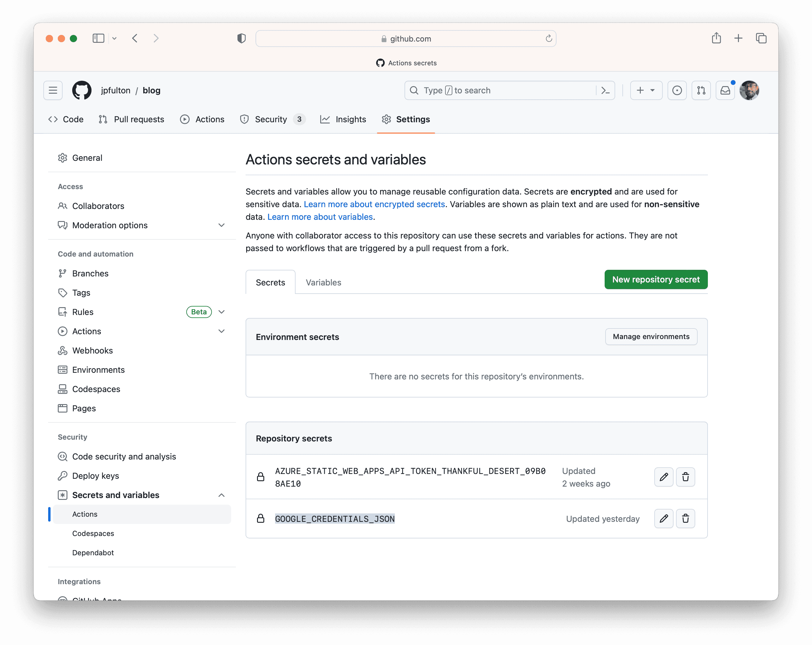The image size is (812, 645).
Task: Open the create new plus dropdown
Action: click(646, 90)
